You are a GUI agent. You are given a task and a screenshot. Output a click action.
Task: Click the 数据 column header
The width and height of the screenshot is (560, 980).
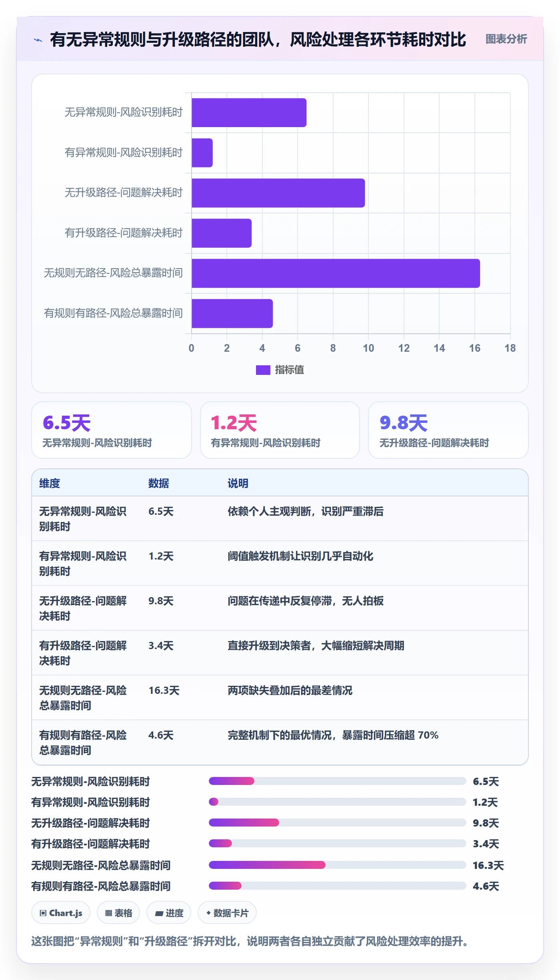(x=159, y=483)
